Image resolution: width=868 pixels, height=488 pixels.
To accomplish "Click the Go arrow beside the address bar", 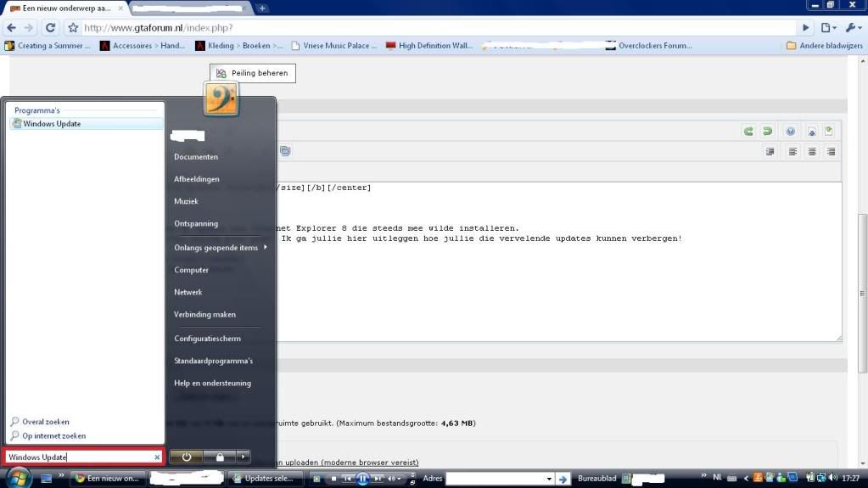I will [x=806, y=28].
